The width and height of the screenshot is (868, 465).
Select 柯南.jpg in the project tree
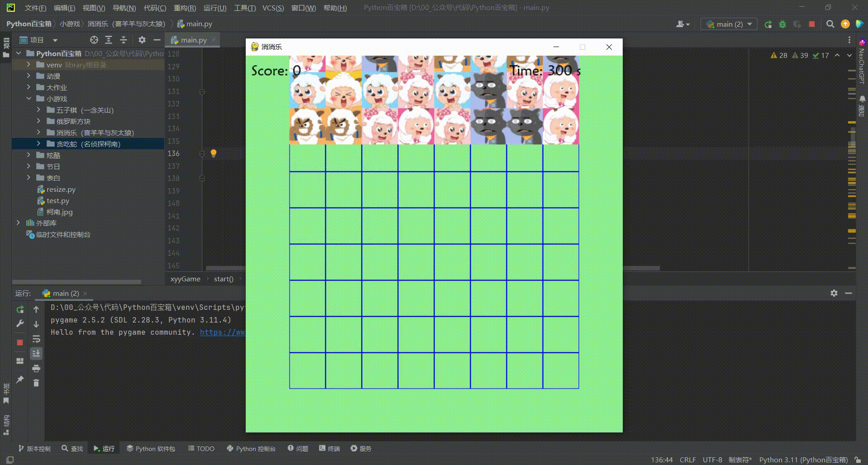pos(59,212)
